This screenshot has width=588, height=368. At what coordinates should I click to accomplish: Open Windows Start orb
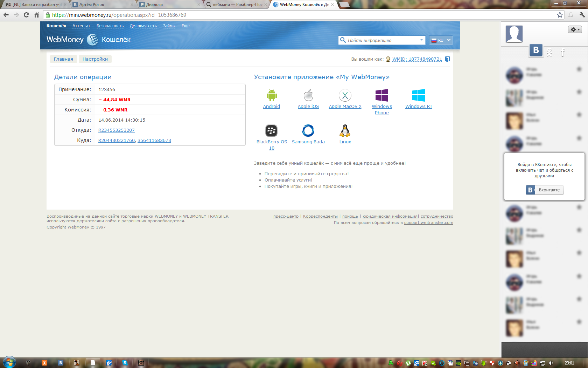click(9, 362)
